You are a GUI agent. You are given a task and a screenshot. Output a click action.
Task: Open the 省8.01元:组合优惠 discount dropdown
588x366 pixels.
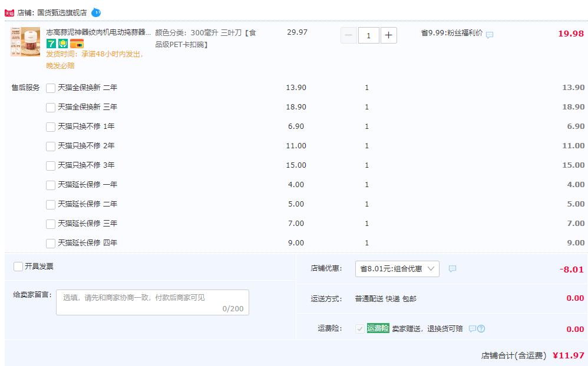click(397, 268)
